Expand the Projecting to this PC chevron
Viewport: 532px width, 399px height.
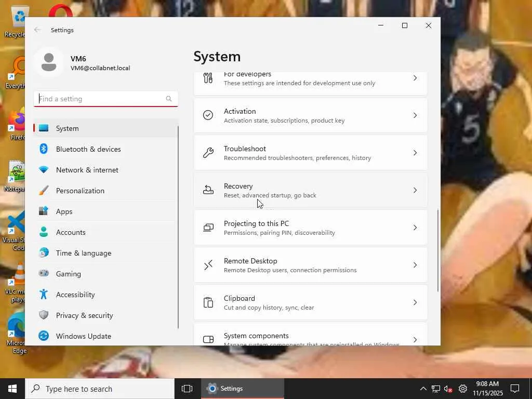[415, 228]
